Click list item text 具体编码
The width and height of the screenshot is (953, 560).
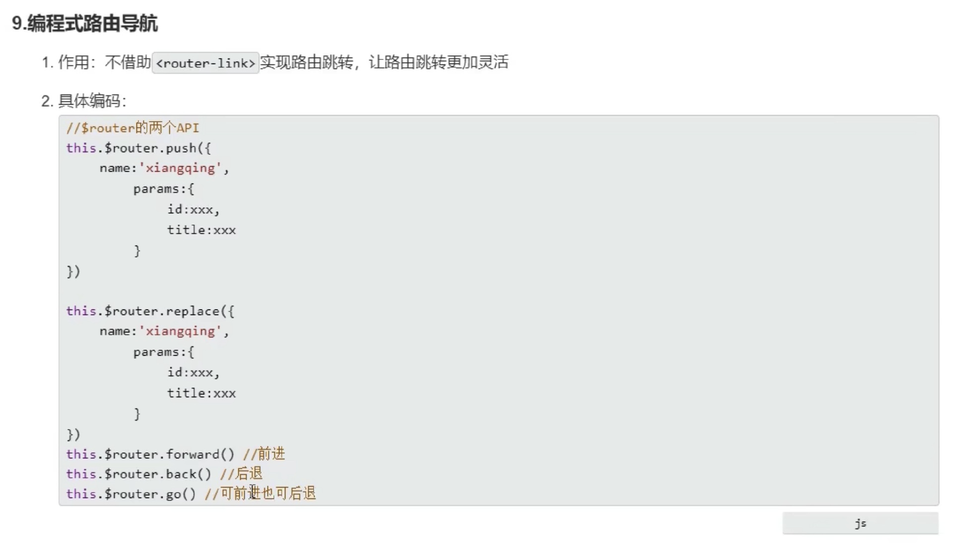[91, 101]
